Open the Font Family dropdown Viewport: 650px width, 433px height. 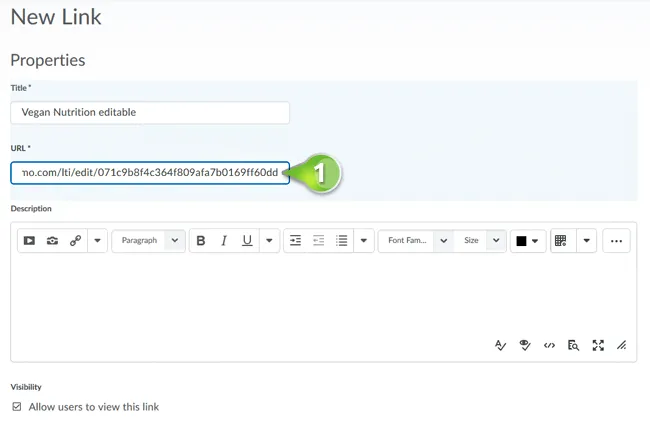[416, 240]
